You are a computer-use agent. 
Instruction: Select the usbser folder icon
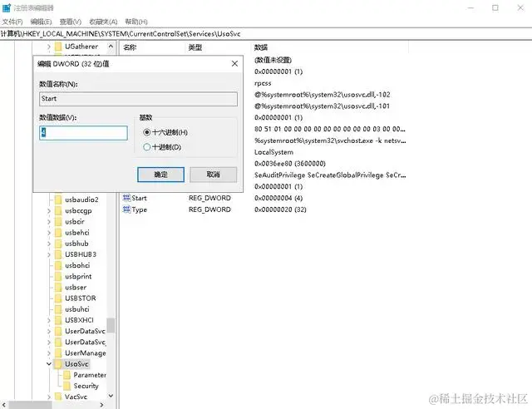click(58, 287)
